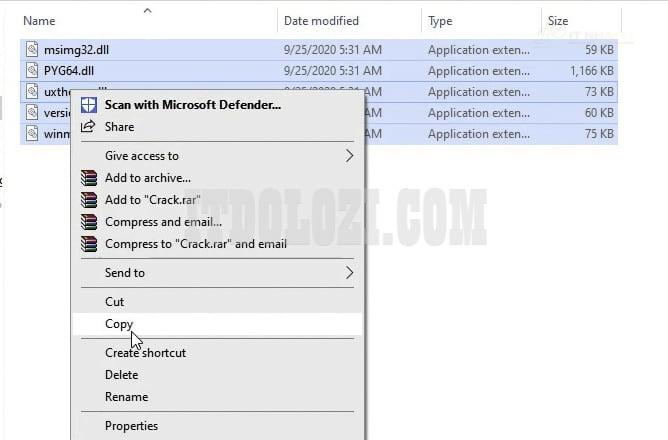Click WinRAR icon beside Add to archive
This screenshot has width=668, height=440.
88,178
